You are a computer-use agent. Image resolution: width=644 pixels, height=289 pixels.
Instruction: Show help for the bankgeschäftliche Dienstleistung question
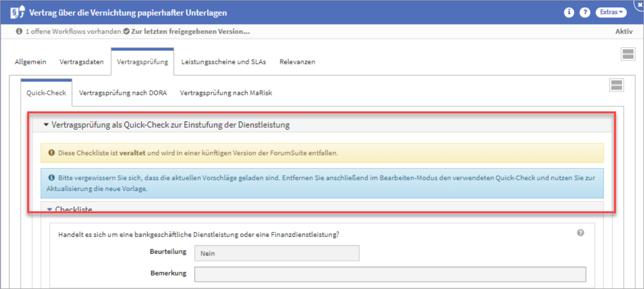coord(580,233)
